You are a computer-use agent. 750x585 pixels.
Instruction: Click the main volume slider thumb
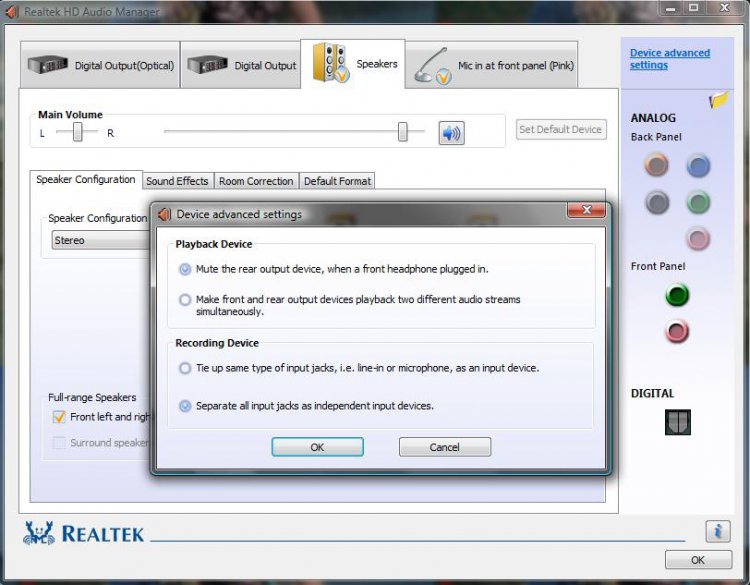pyautogui.click(x=403, y=132)
